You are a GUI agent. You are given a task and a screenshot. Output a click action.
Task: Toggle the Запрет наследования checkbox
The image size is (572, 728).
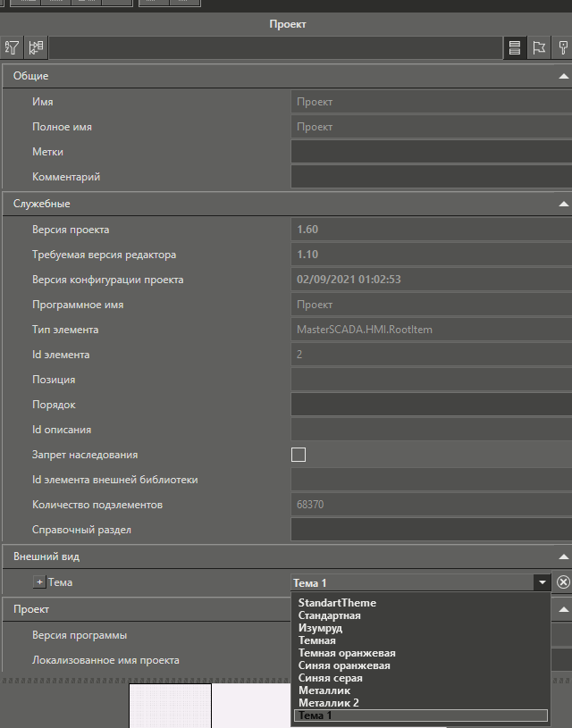point(299,455)
